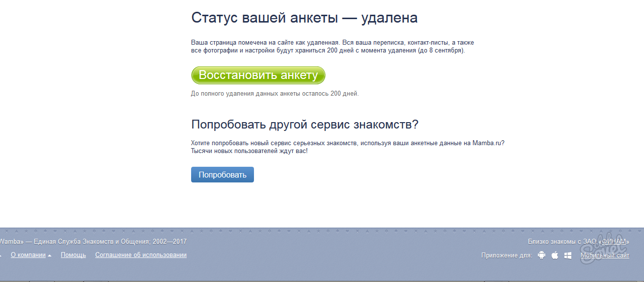Screen dimensions: 644x282
Task: Click the «Приложение для:» label
Action: (506, 255)
